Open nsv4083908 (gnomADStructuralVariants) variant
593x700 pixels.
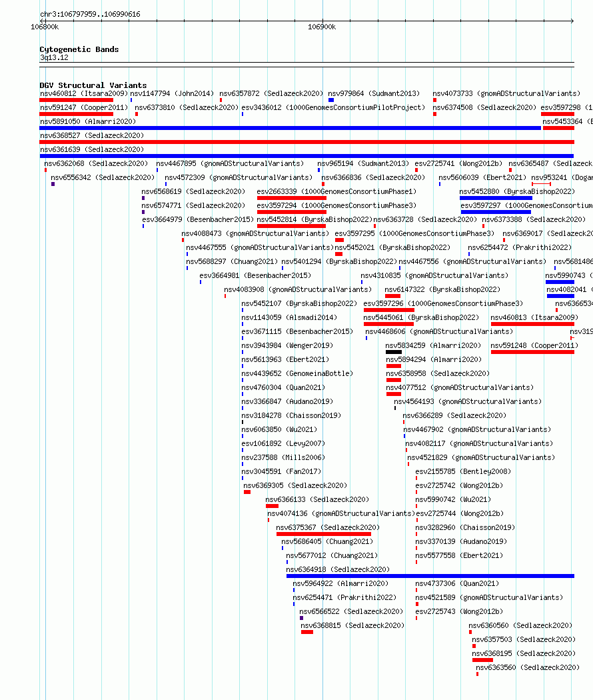(298, 290)
